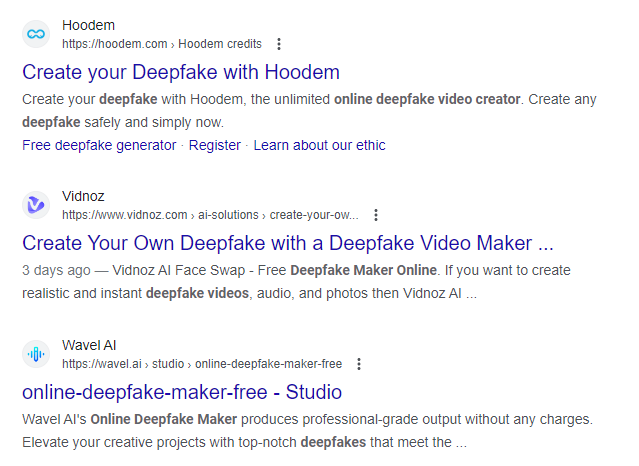Image resolution: width=639 pixels, height=466 pixels.
Task: Click the snippet phrase 'online deepfake video creator'
Action: point(427,99)
